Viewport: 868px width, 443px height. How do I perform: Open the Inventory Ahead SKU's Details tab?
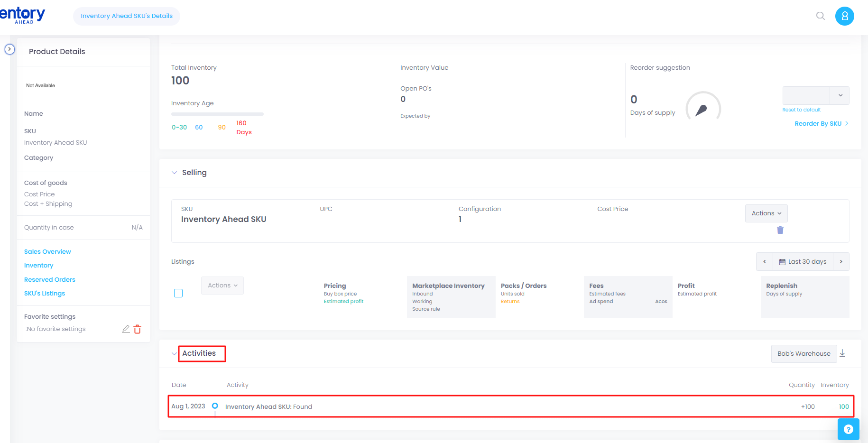pos(127,16)
